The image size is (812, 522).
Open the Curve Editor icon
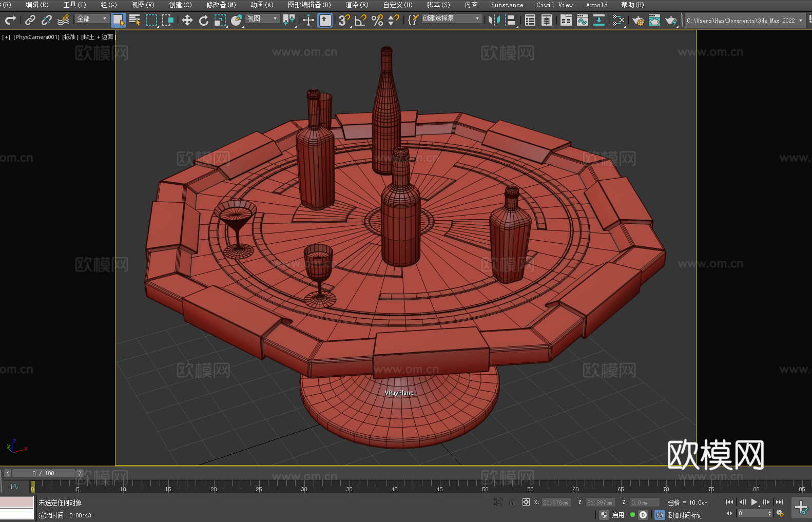tap(582, 20)
